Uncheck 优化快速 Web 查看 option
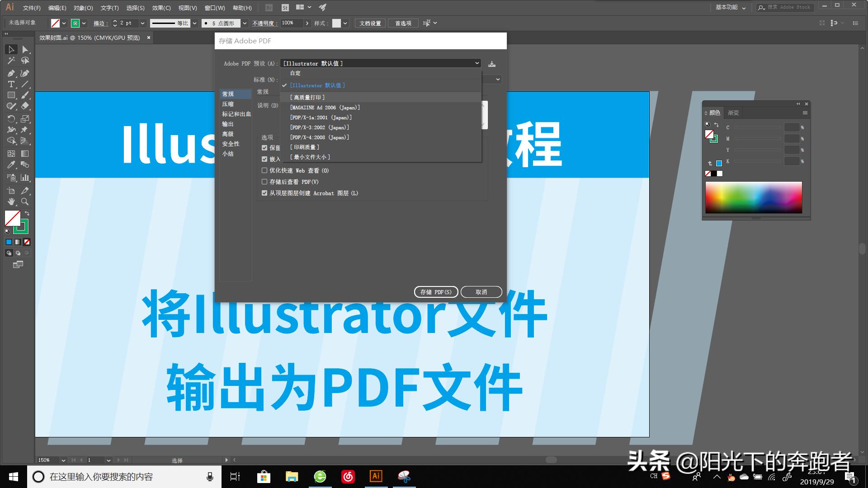The width and height of the screenshot is (868, 488). point(264,170)
